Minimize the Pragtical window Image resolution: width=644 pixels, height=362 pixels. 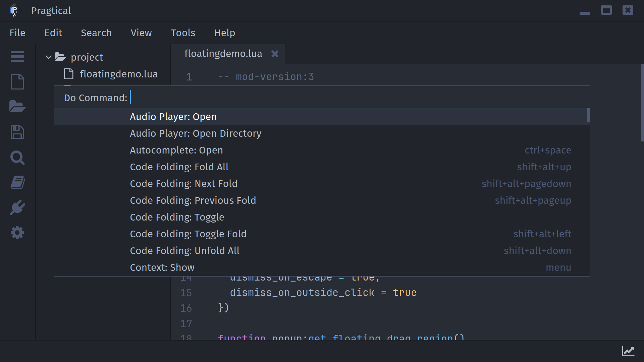[x=585, y=13]
